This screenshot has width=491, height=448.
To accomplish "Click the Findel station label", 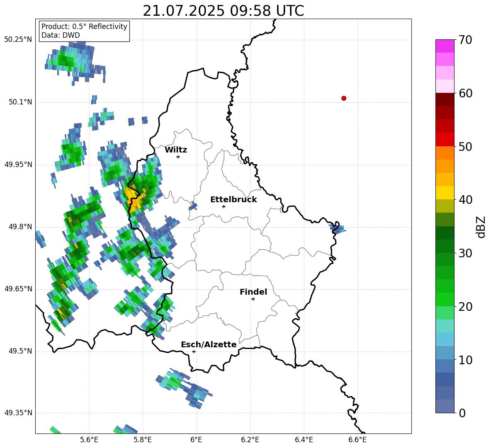I will 253,292.
